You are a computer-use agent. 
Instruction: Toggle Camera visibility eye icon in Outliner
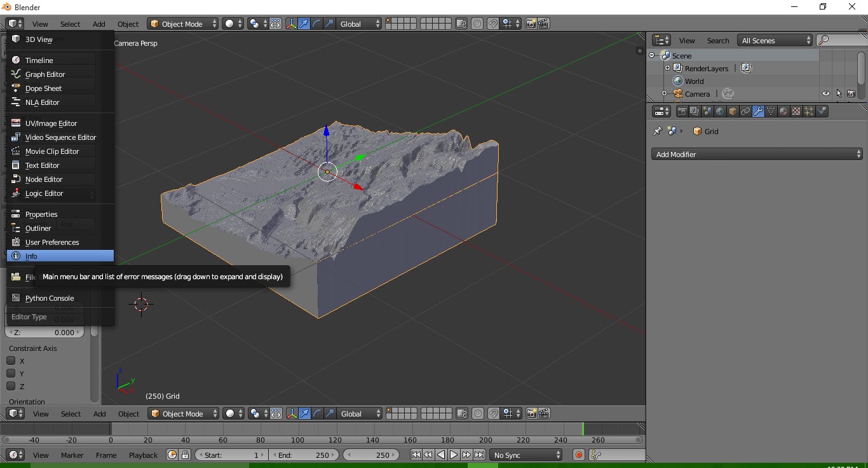coord(825,93)
